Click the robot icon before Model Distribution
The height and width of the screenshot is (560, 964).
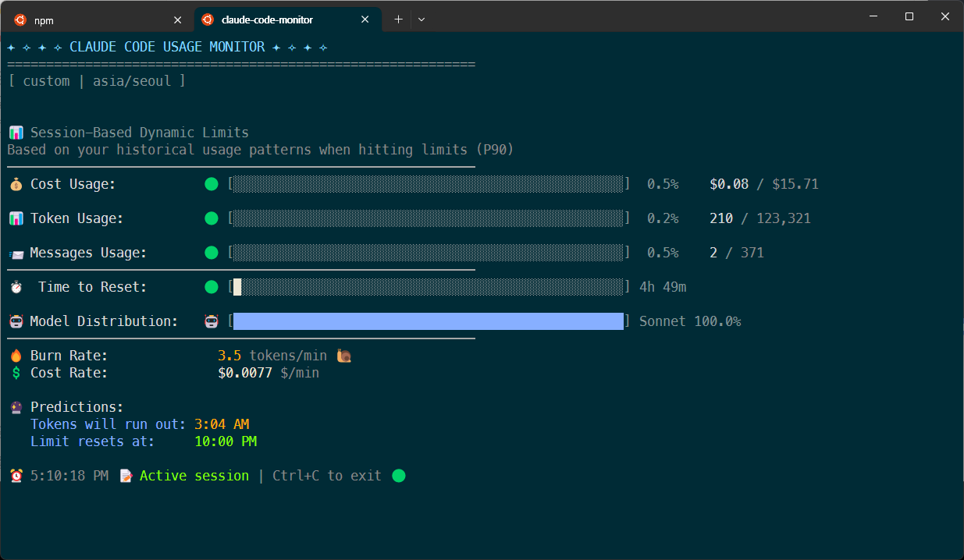(x=16, y=321)
